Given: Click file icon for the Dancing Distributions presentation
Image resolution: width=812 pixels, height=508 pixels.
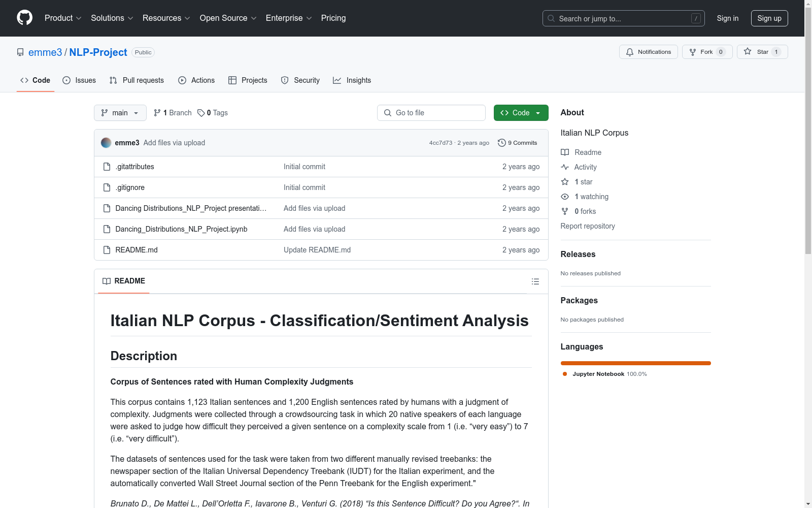Looking at the screenshot, I should [107, 208].
